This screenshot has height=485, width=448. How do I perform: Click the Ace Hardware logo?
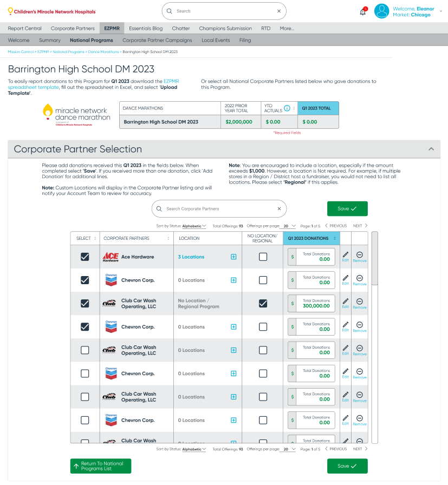point(111,257)
